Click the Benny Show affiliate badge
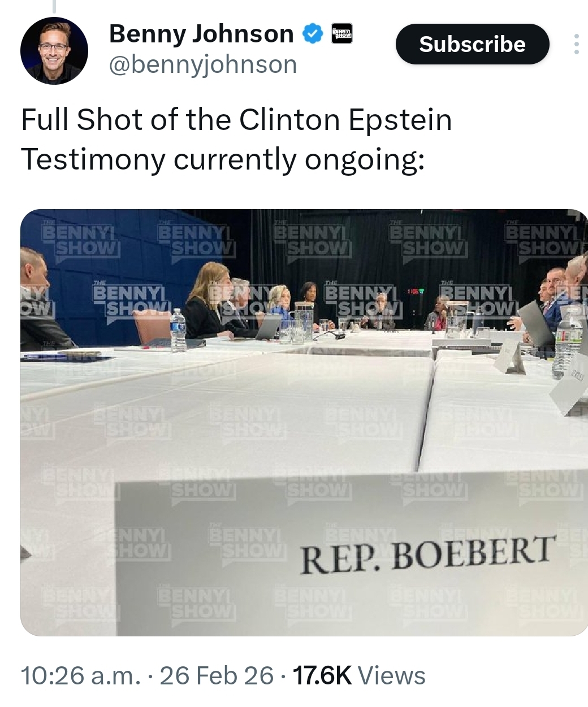 pyautogui.click(x=341, y=34)
